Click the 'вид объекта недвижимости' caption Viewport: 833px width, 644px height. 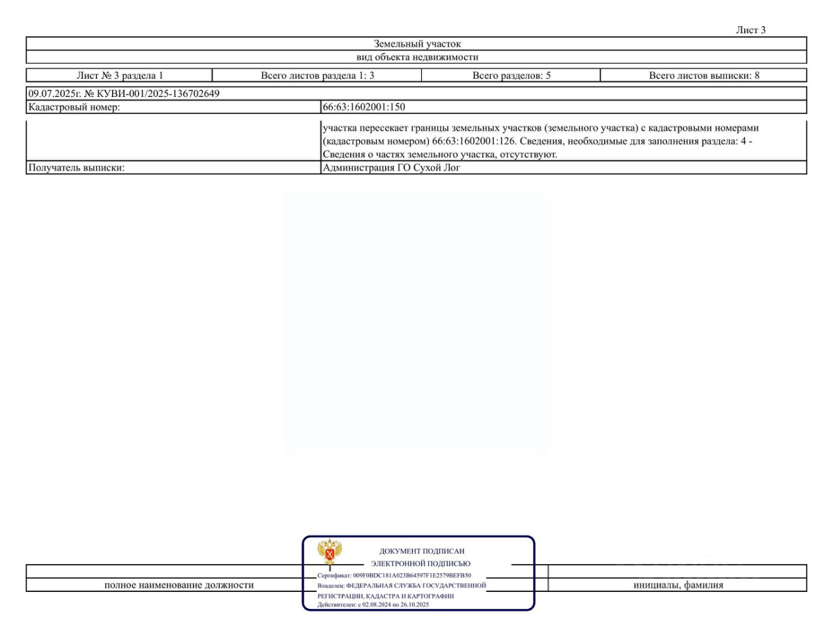coord(417,57)
